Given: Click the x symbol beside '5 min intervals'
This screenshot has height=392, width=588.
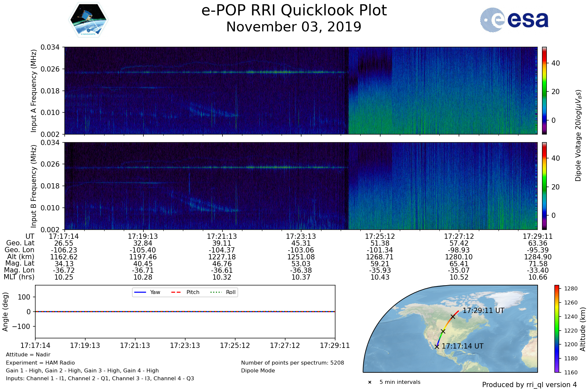Looking at the screenshot, I should (370, 382).
